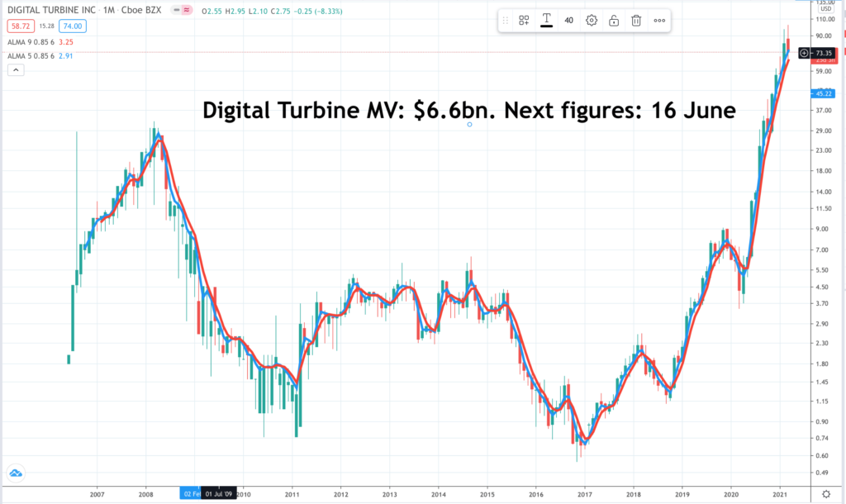
Task: Open the drawing templates icon
Action: [524, 21]
